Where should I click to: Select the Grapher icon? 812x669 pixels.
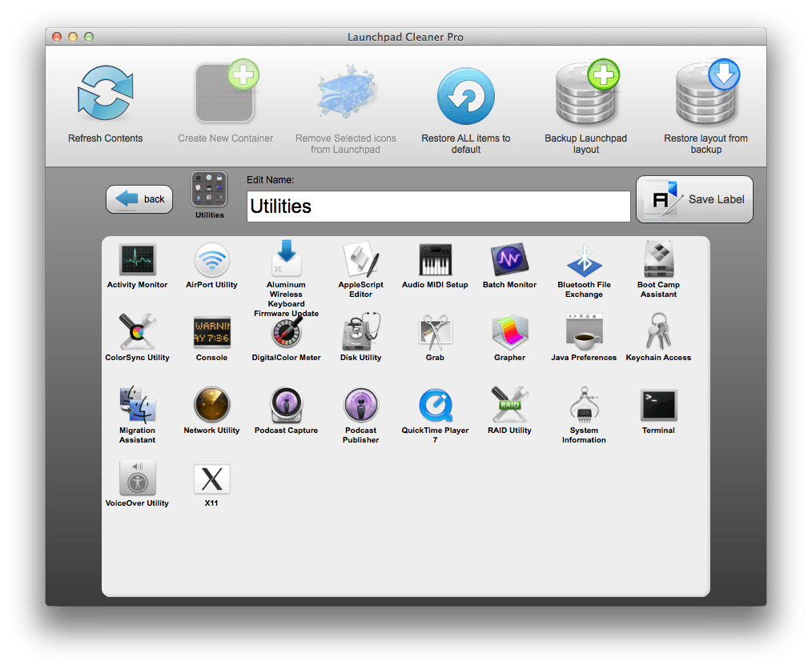point(509,331)
